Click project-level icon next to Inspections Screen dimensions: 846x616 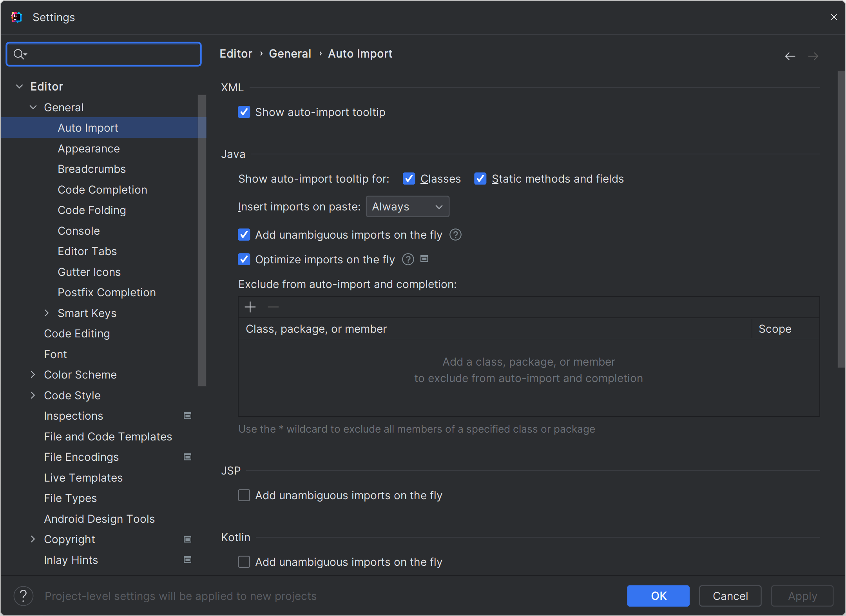click(188, 416)
